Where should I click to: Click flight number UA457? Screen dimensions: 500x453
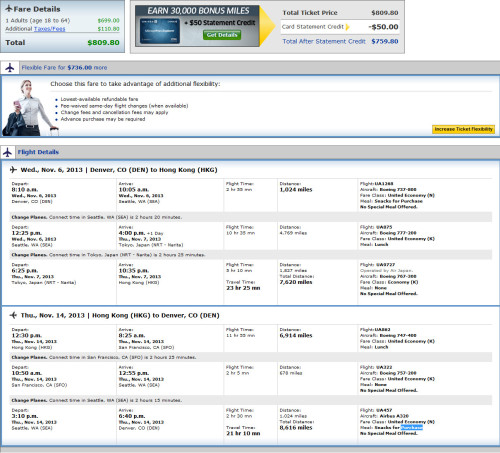coord(384,410)
